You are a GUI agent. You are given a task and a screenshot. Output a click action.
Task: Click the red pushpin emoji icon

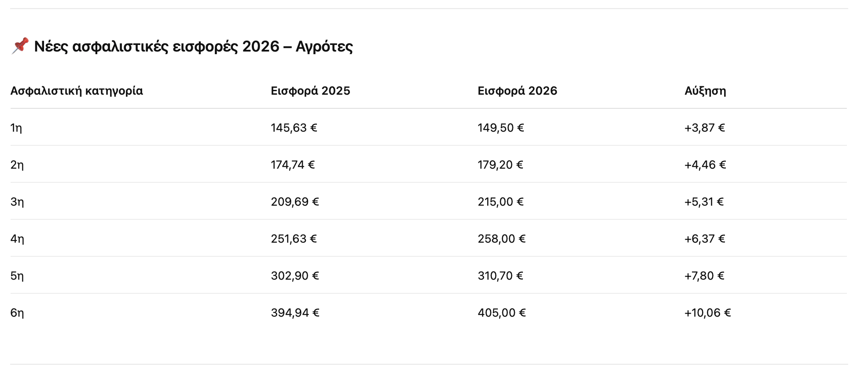(20, 46)
